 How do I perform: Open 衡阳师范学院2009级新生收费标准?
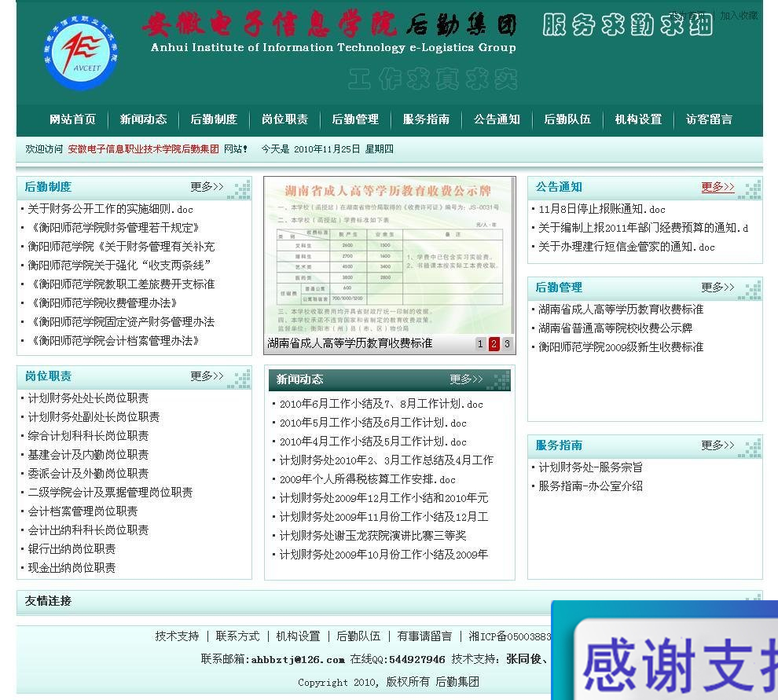click(621, 346)
